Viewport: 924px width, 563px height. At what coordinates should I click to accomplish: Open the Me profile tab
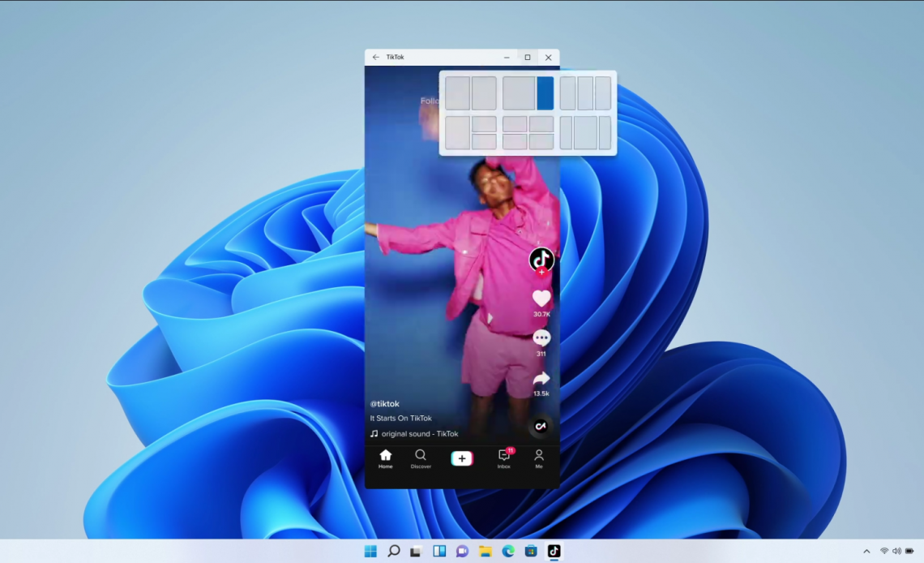tap(539, 458)
